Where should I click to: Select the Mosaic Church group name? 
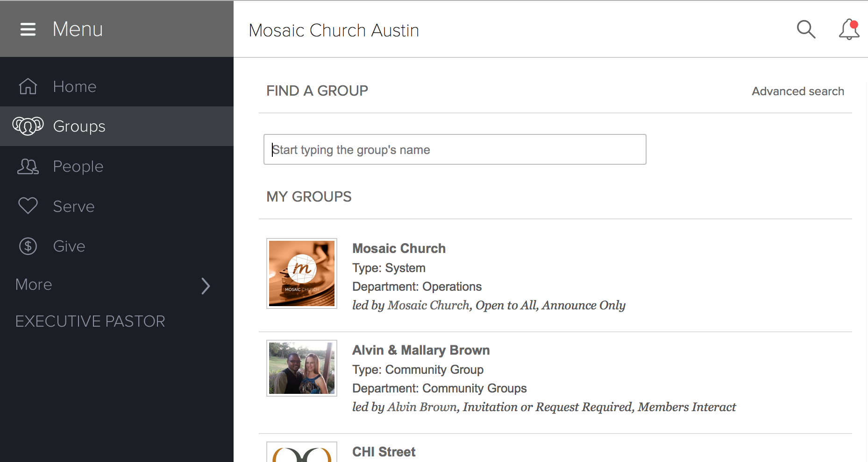click(398, 248)
